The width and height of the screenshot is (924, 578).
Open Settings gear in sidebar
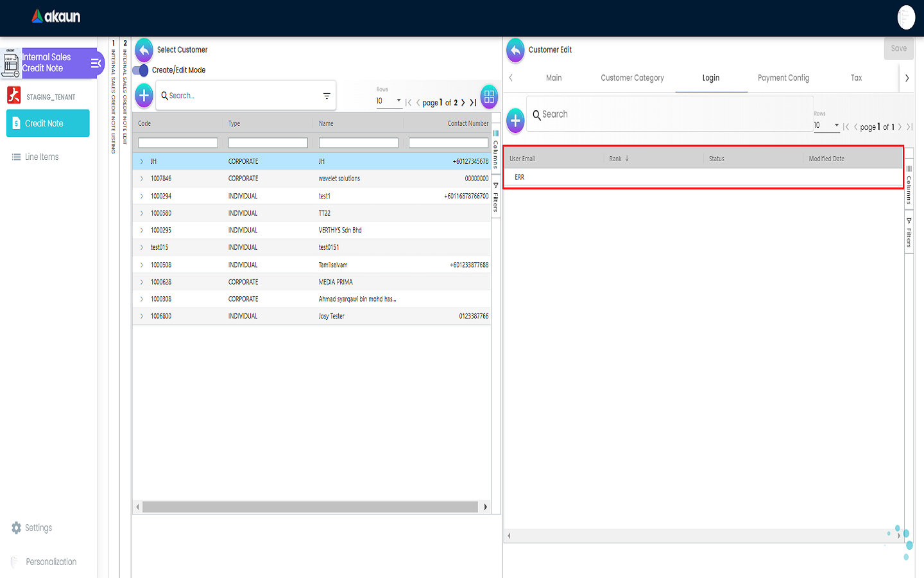17,528
